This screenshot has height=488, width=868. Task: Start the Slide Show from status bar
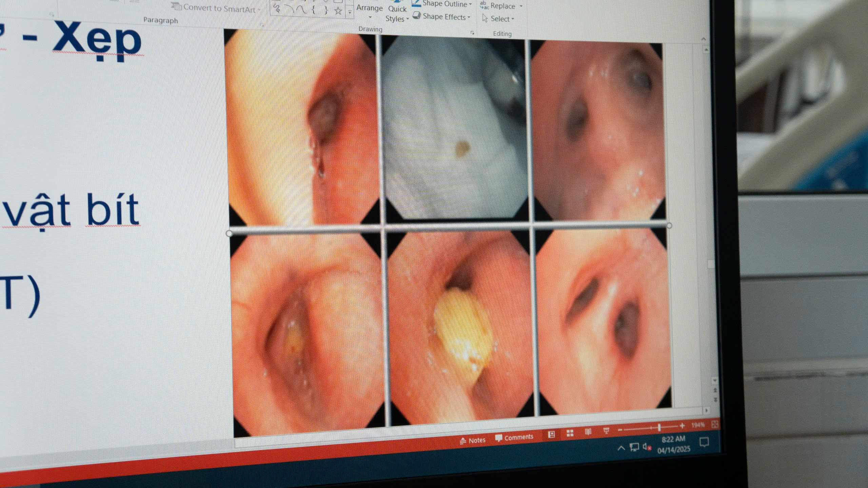point(607,430)
